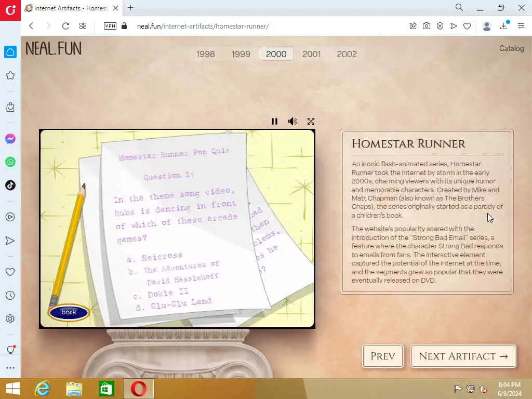Open sidebar Home icon

(x=10, y=52)
